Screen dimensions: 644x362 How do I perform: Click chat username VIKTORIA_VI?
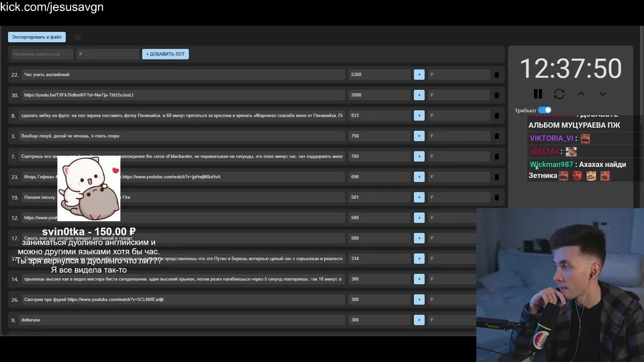pos(551,138)
